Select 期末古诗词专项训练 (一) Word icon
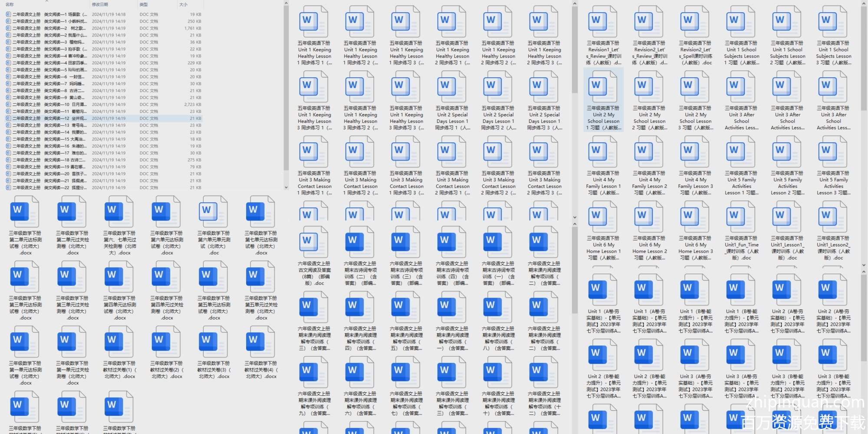The width and height of the screenshot is (868, 434). coord(498,242)
